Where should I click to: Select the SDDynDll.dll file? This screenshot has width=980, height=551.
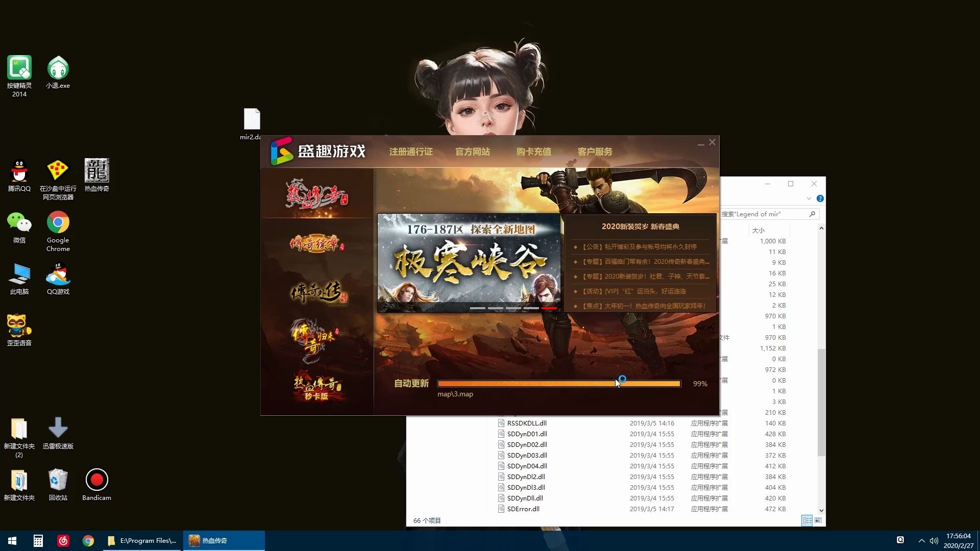525,498
